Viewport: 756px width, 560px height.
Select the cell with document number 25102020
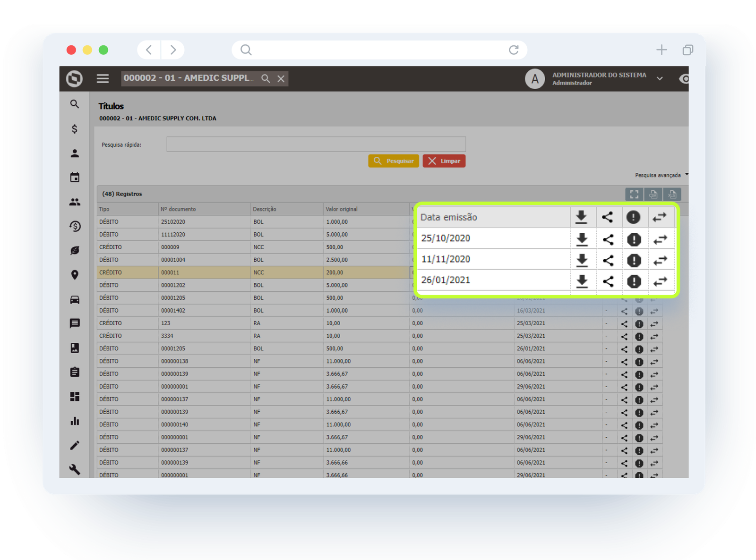coord(205,222)
